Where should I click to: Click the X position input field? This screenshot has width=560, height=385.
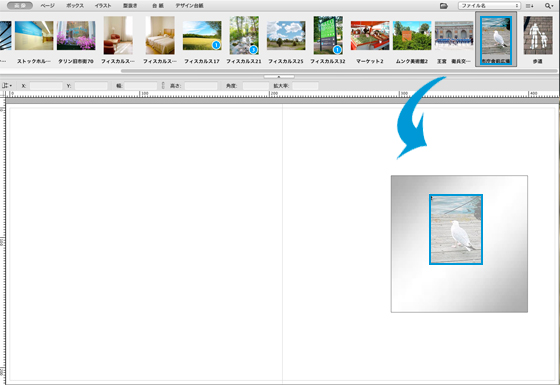pyautogui.click(x=46, y=86)
